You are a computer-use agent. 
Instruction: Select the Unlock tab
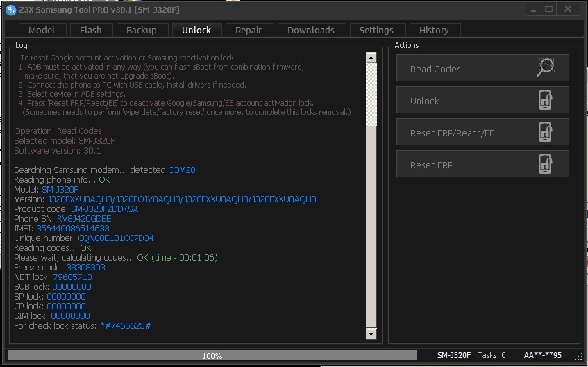pyautogui.click(x=196, y=30)
